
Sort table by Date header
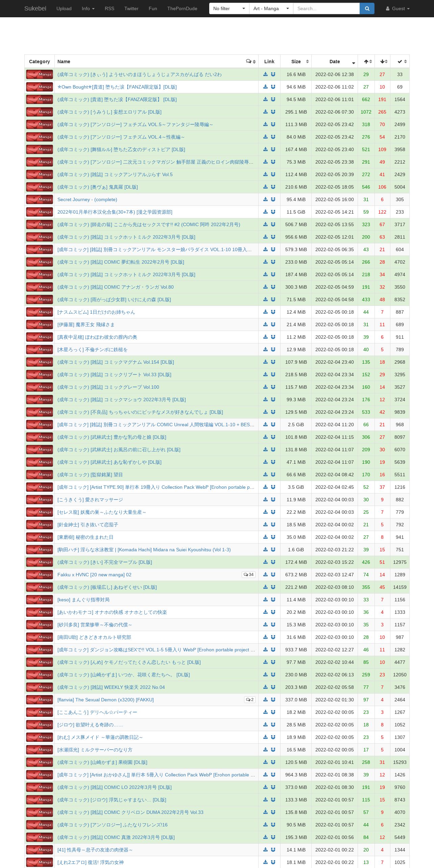335,62
